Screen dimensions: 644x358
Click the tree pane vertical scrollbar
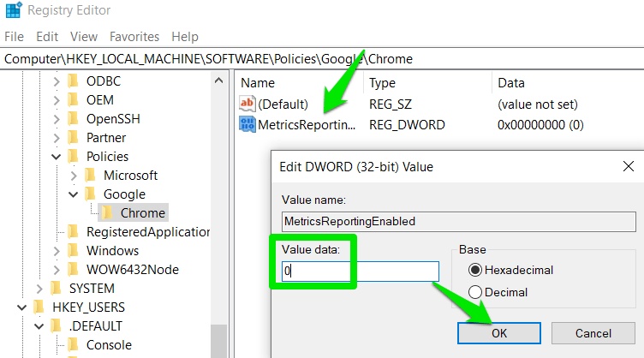coord(218,214)
